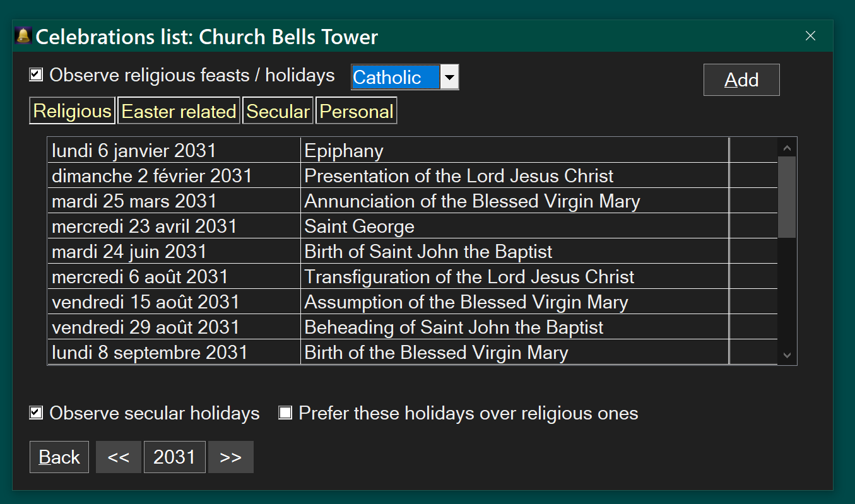Click the bell icon in title bar
Screen dimensions: 855x504
coord(23,36)
